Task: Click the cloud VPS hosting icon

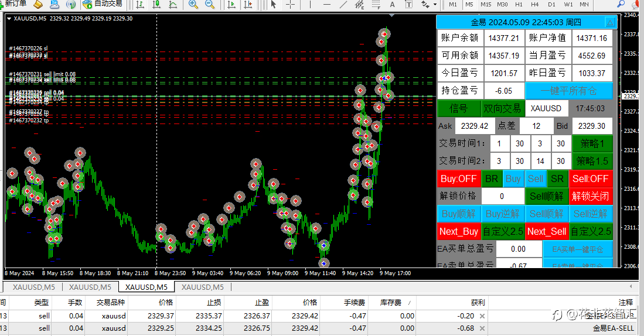Action: 54,4
